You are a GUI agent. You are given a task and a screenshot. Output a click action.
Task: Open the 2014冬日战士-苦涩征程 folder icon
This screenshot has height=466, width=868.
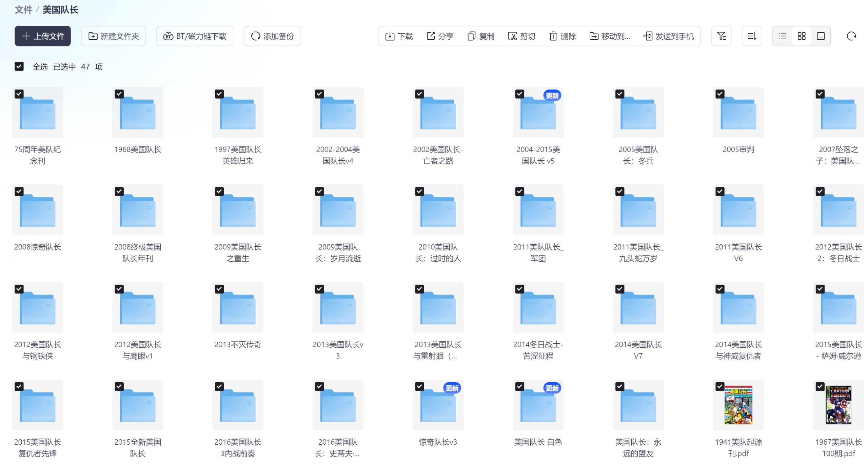coord(538,307)
